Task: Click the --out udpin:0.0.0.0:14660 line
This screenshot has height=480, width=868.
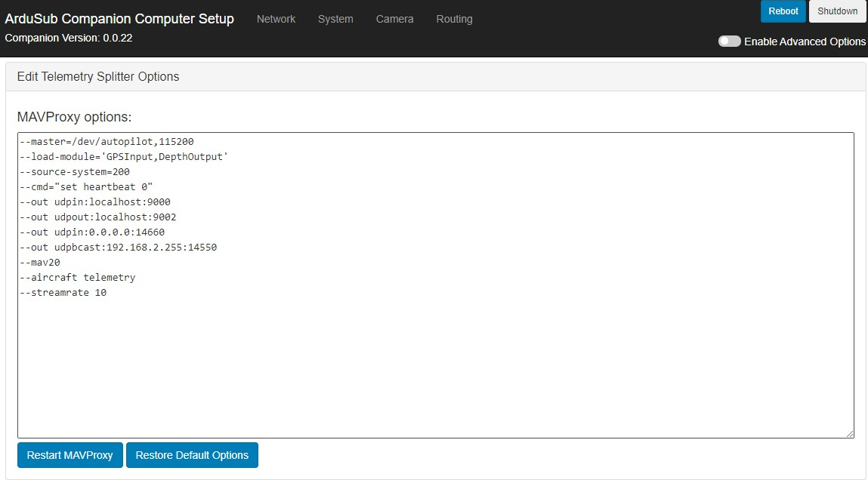Action: (92, 232)
